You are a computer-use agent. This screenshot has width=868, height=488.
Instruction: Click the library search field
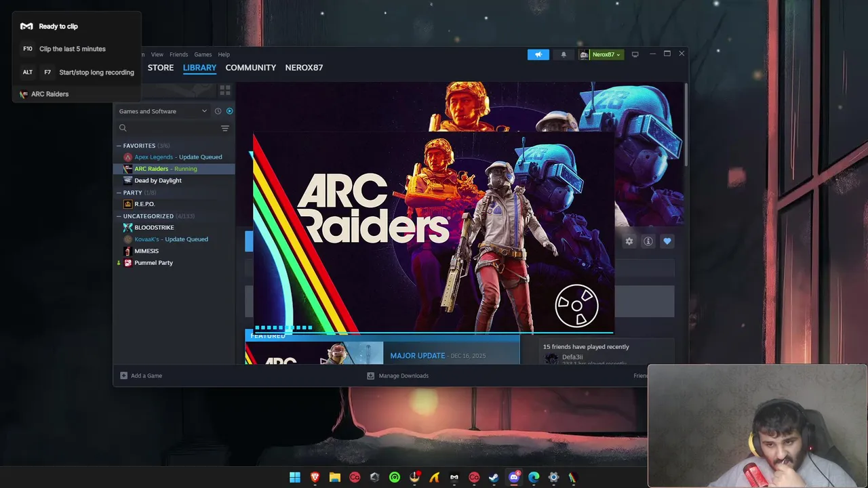coord(168,128)
